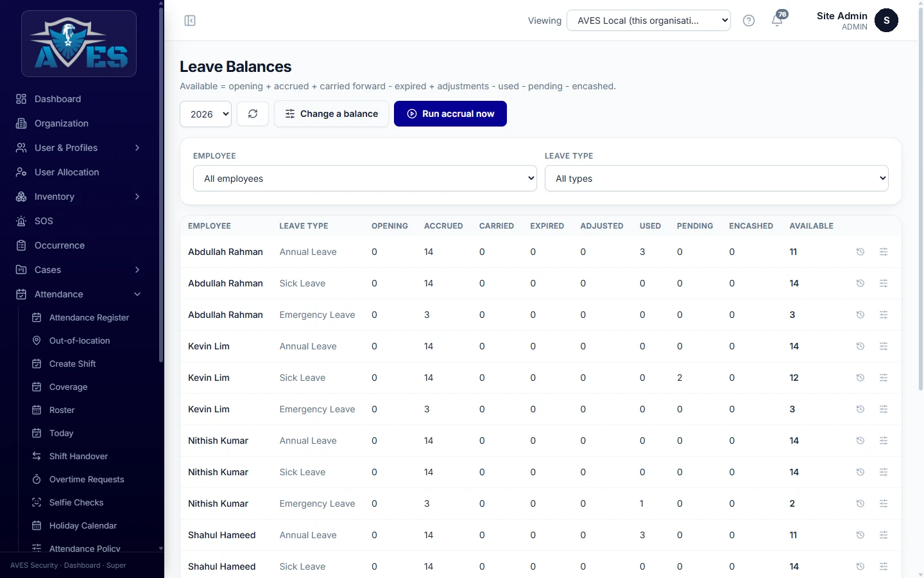Expand the Inventory menu

point(78,197)
